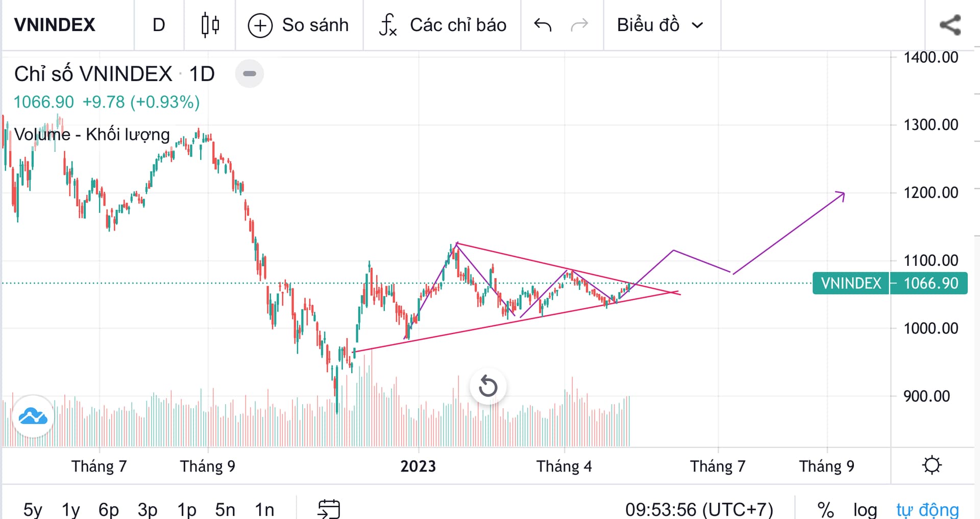The height and width of the screenshot is (519, 980).
Task: Collapse the chart legend with minus button
Action: (249, 73)
